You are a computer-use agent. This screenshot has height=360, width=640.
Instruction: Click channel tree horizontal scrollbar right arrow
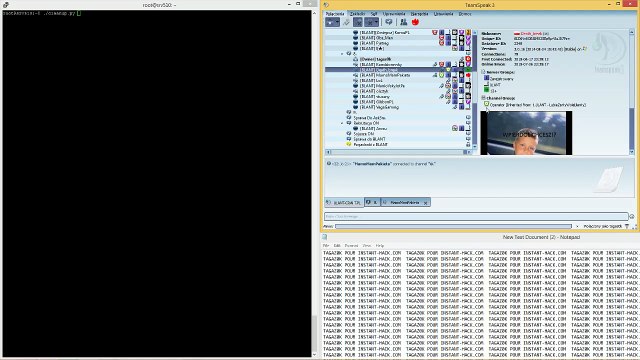[x=469, y=152]
